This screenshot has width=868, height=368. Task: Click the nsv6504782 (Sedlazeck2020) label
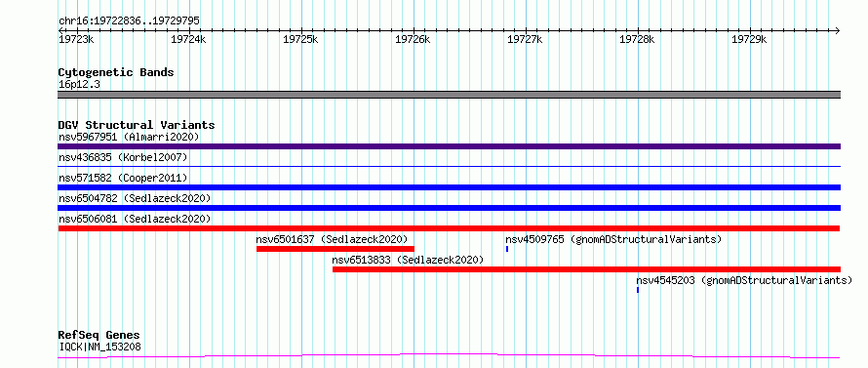click(x=135, y=198)
